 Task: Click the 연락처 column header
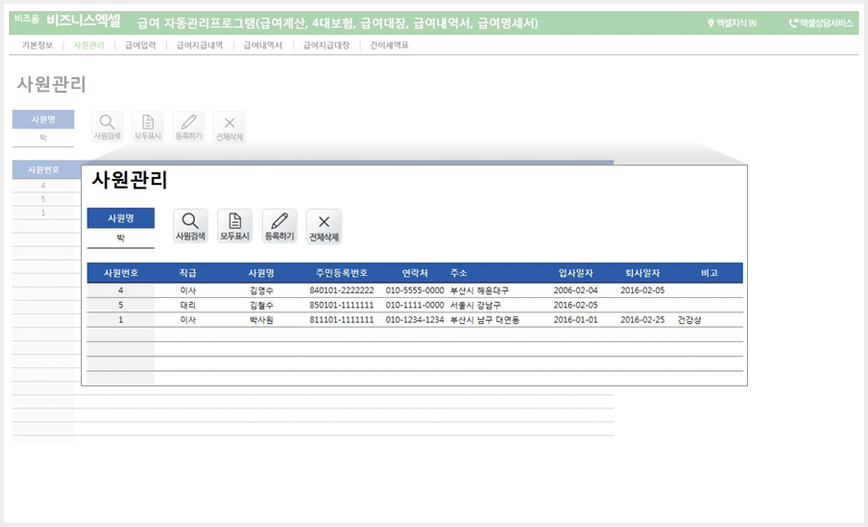[415, 273]
